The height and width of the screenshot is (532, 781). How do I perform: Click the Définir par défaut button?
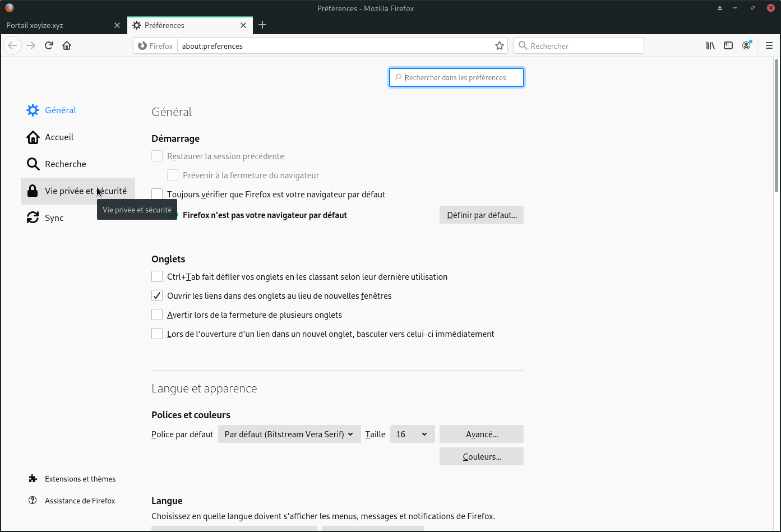click(x=481, y=215)
